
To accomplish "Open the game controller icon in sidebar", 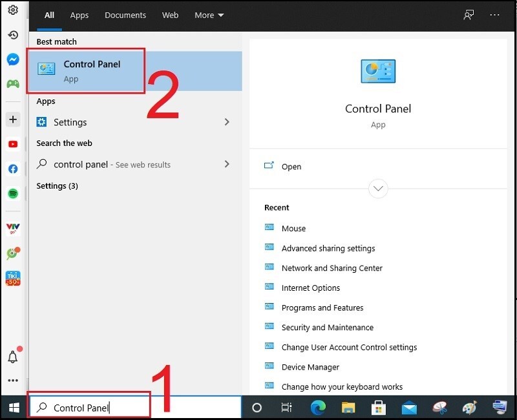I will coord(13,84).
